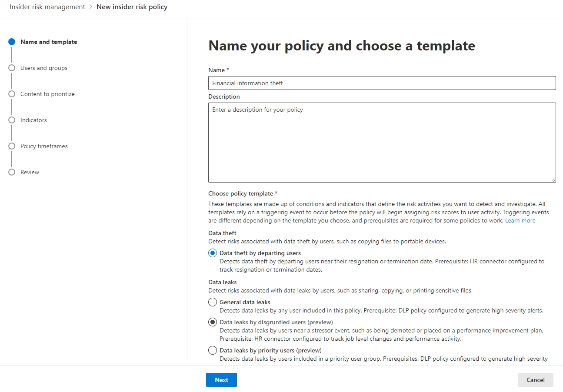Select Data leaks by disgruntled users (preview)
563x392 pixels.
[x=213, y=322]
